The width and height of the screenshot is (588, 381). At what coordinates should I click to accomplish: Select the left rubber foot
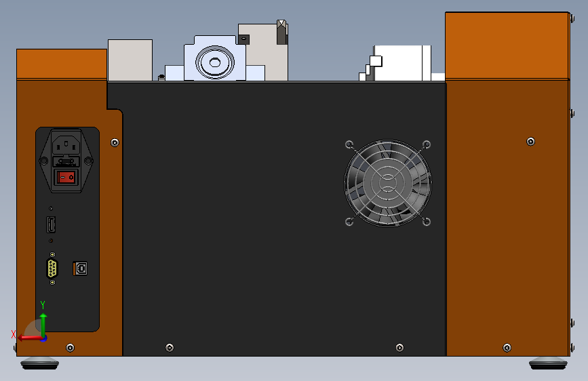[40, 363]
